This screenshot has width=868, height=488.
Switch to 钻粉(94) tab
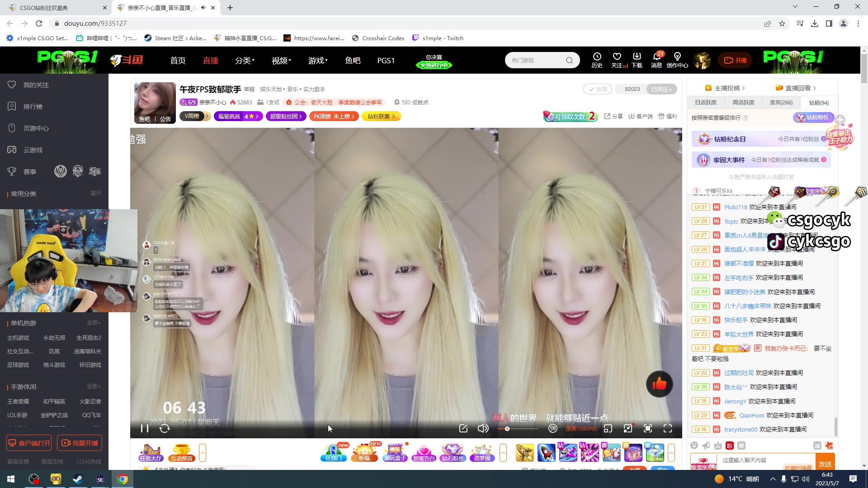(x=819, y=103)
